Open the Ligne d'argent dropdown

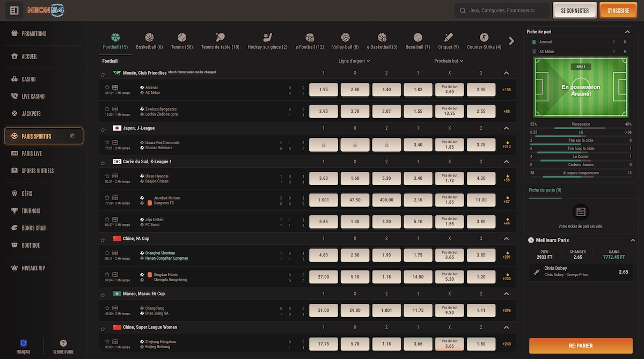tap(354, 61)
